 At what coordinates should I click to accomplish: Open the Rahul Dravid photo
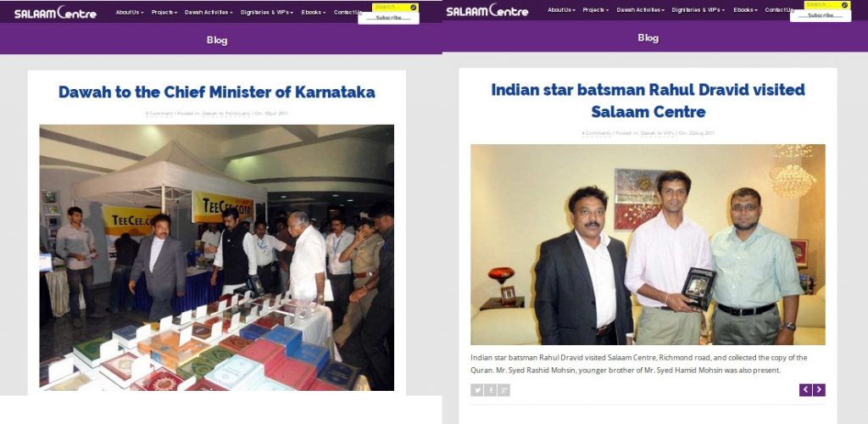(648, 245)
